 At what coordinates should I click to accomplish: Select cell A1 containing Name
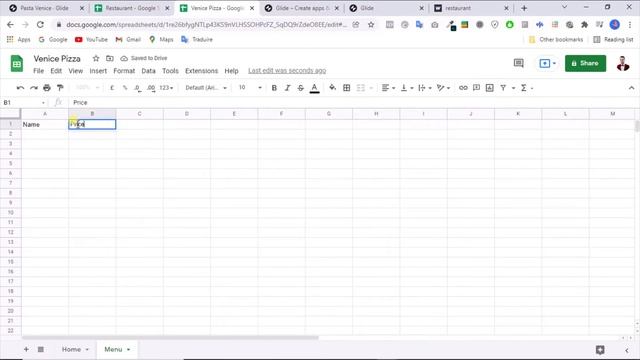[x=45, y=124]
